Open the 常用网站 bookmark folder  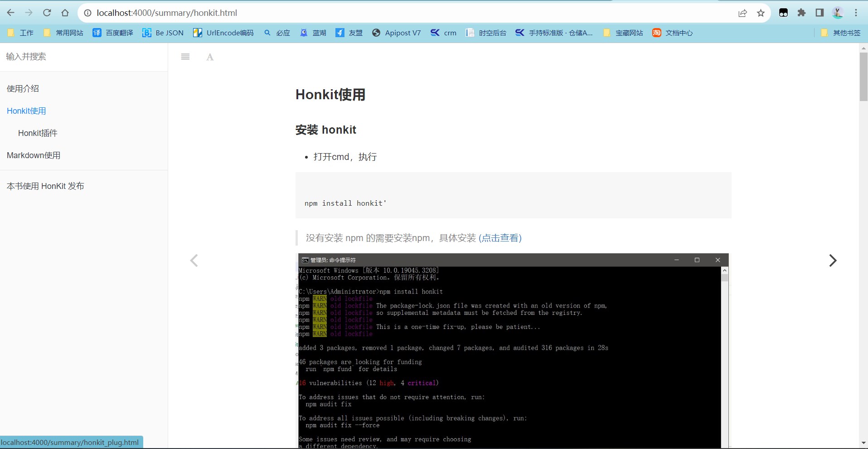tap(63, 33)
